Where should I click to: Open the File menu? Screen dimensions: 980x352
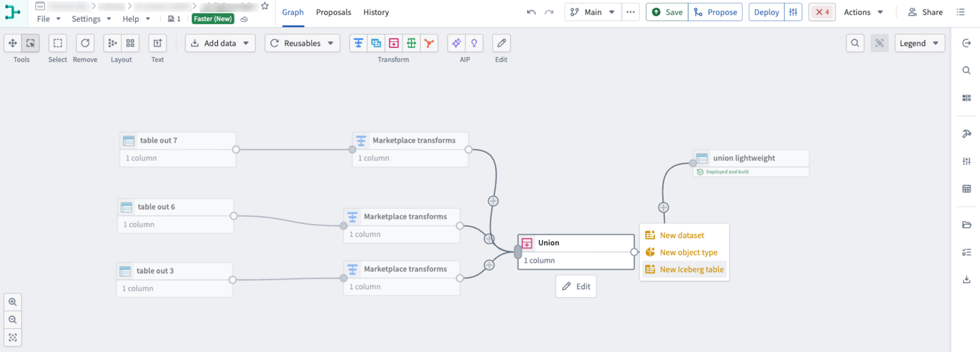coord(48,19)
